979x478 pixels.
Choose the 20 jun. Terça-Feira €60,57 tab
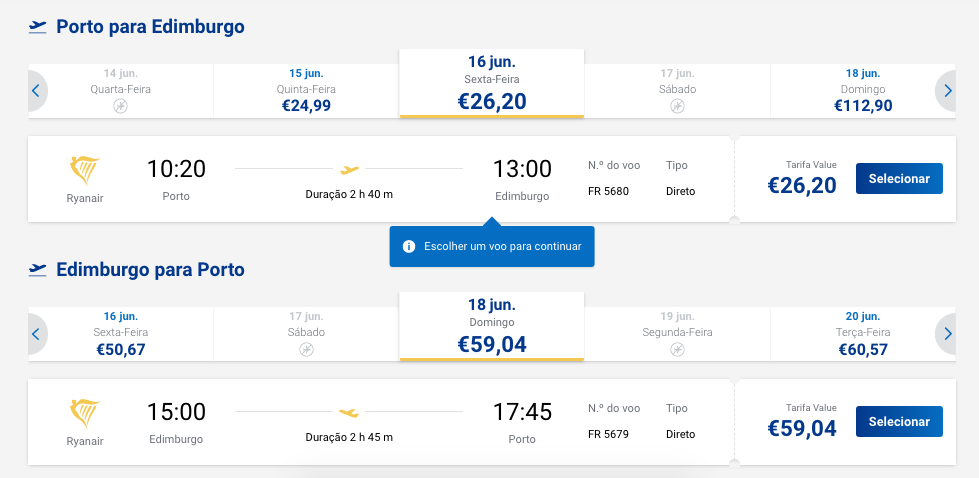863,334
